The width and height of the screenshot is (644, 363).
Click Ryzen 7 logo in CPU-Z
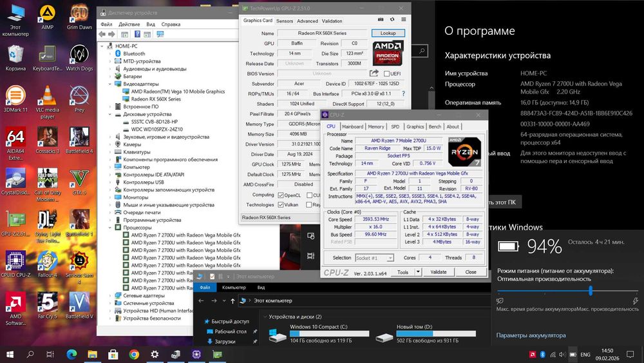tap(464, 152)
